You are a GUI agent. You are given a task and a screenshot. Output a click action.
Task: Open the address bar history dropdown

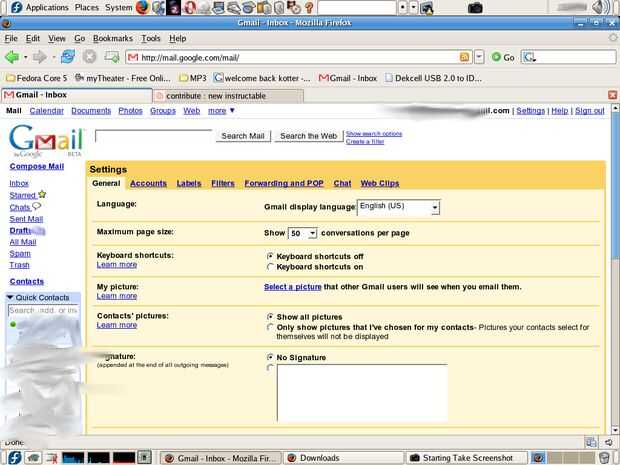479,57
